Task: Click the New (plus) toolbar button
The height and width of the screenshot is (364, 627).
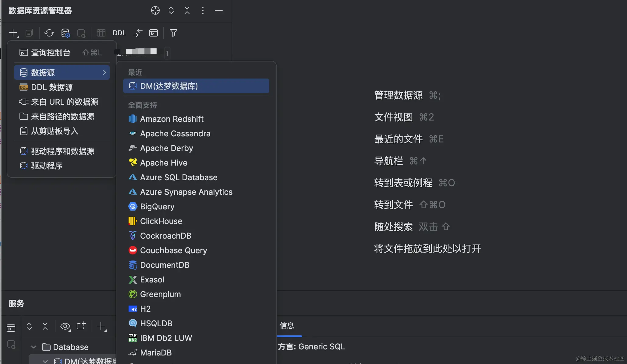Action: point(13,33)
